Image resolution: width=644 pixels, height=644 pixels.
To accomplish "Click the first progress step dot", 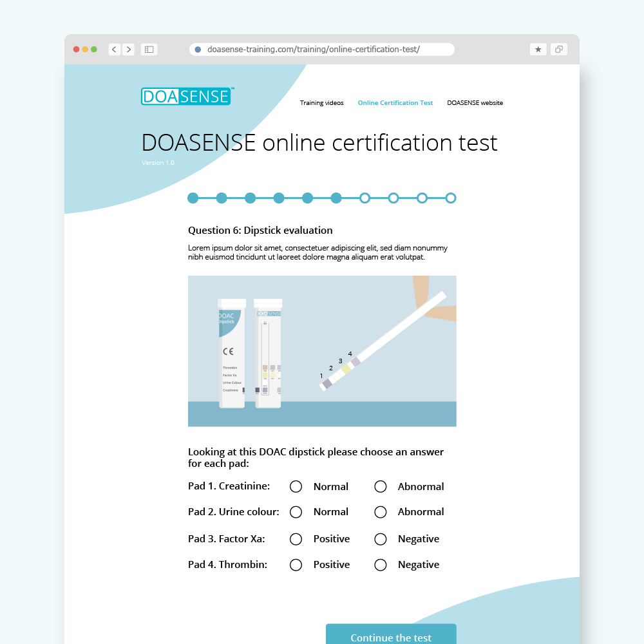I will point(193,198).
